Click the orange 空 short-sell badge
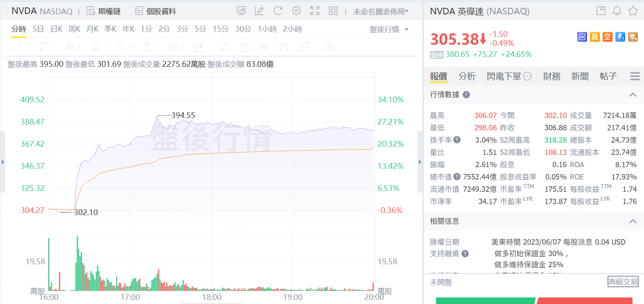Image resolution: width=644 pixels, height=304 pixels. pos(608,37)
